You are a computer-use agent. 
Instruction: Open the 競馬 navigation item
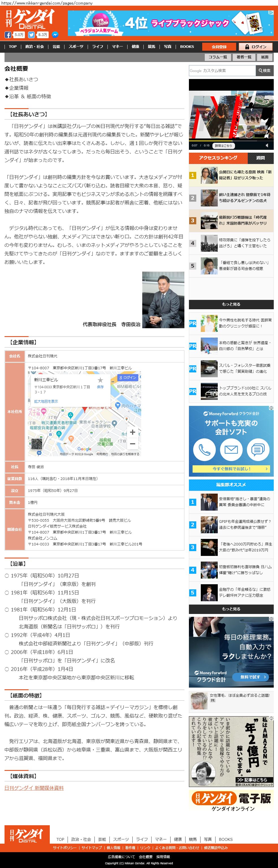point(152,46)
